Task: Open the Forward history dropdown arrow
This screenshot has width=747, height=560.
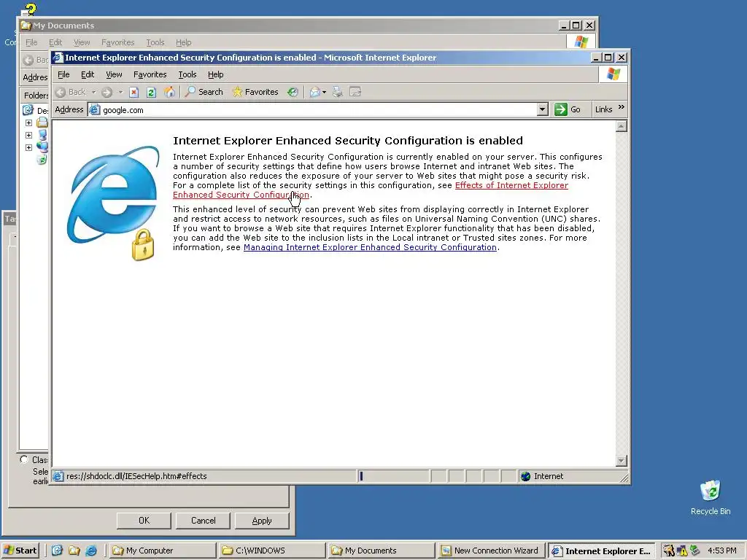Action: pos(120,92)
